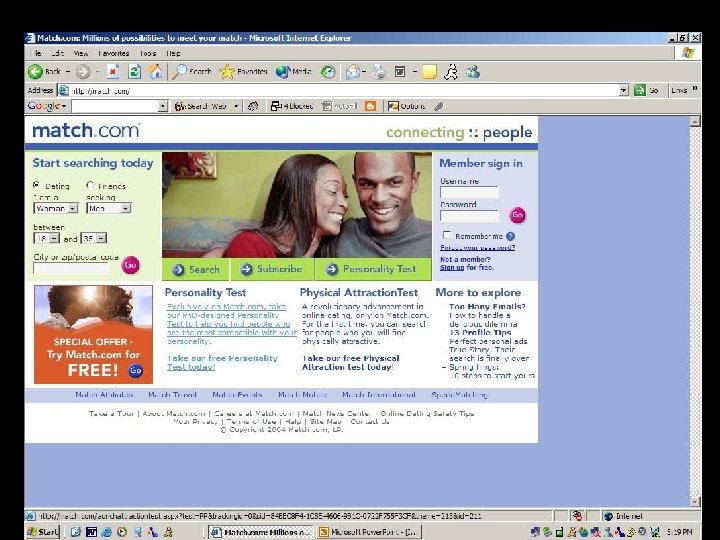Click the green Subscribe button

click(x=272, y=269)
